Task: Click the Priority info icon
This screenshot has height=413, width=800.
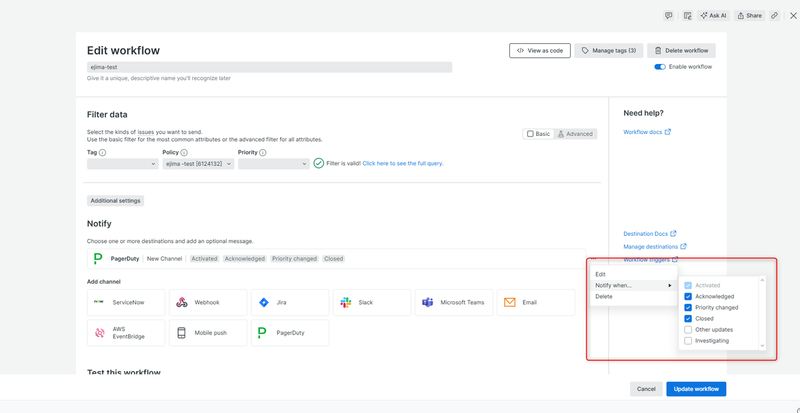Action: 263,153
